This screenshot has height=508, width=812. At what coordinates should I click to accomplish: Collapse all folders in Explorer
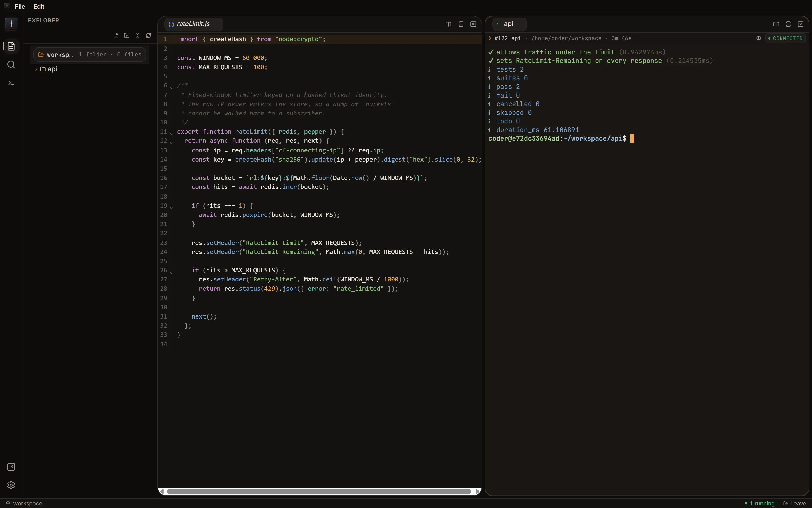(x=137, y=35)
